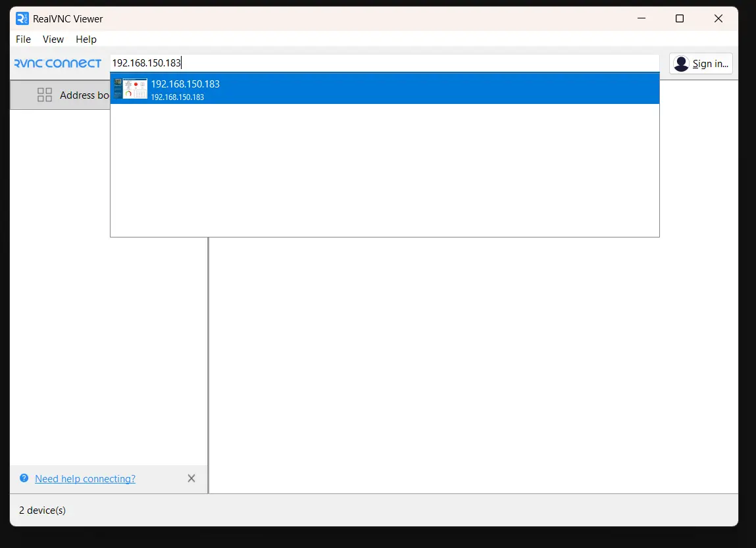Viewport: 756px width, 548px height.
Task: Open the Help menu
Action: point(86,39)
